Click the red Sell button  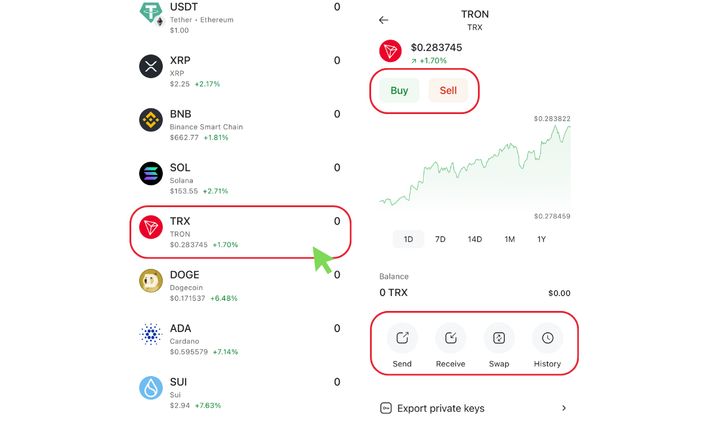click(x=448, y=90)
